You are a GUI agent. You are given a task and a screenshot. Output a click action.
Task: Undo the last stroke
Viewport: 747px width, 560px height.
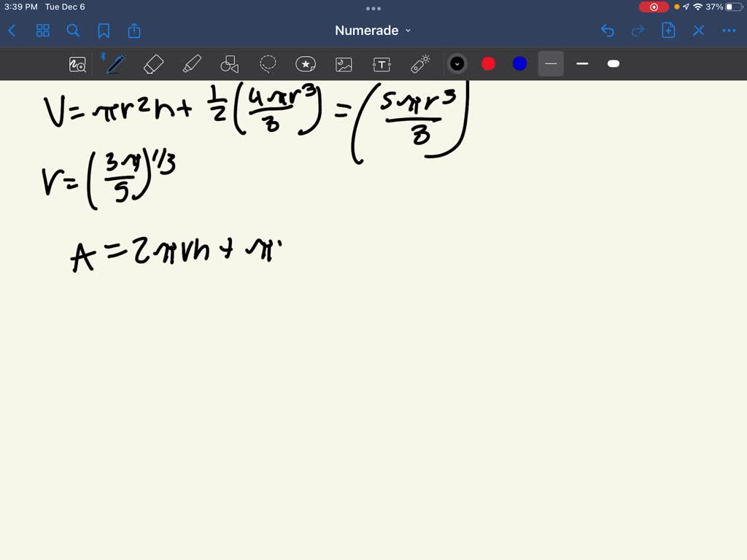coord(608,31)
